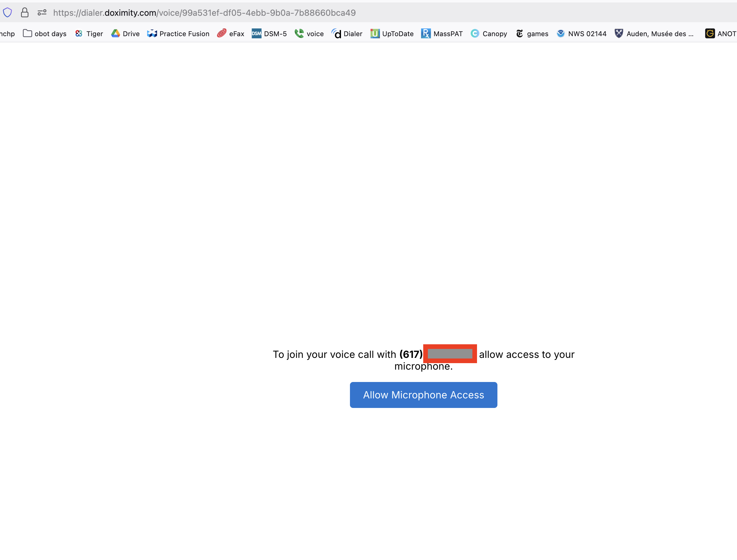Open the obot days bookmarks folder
This screenshot has height=560, width=737.
tap(45, 33)
